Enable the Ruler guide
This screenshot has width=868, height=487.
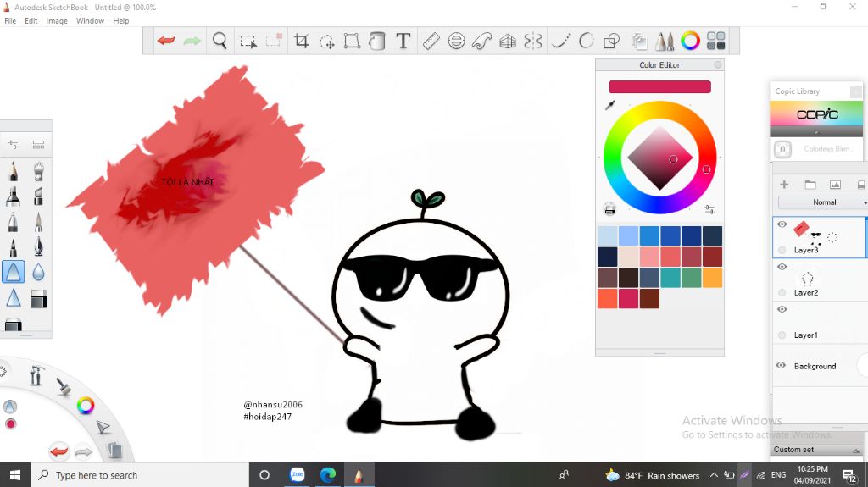tap(431, 41)
